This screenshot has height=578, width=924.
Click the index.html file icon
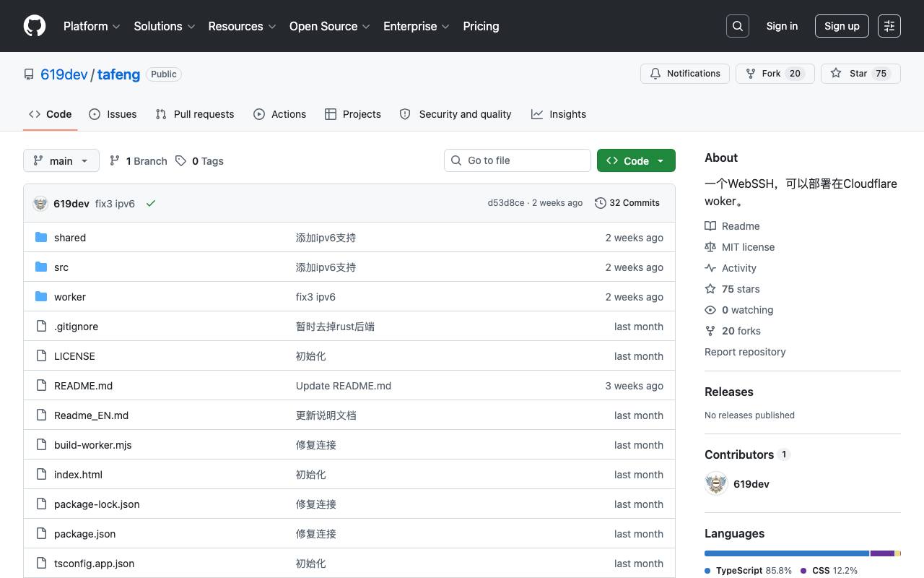[41, 475]
